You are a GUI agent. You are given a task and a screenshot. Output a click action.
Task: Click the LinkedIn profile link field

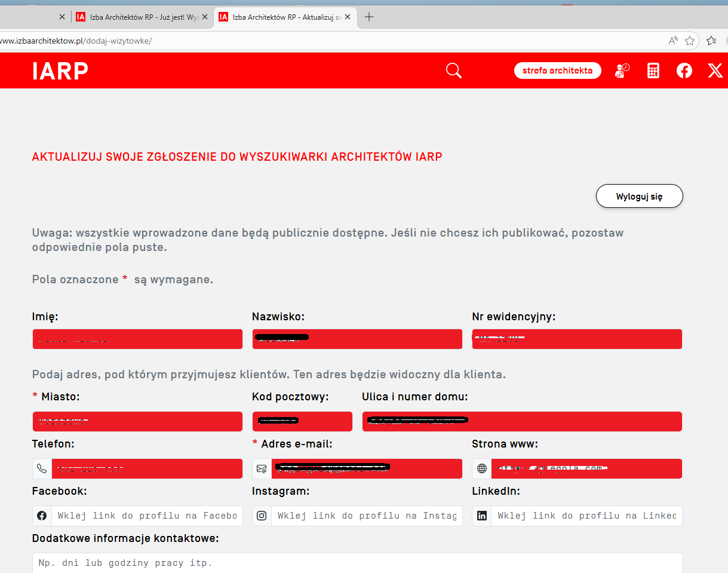click(x=586, y=516)
